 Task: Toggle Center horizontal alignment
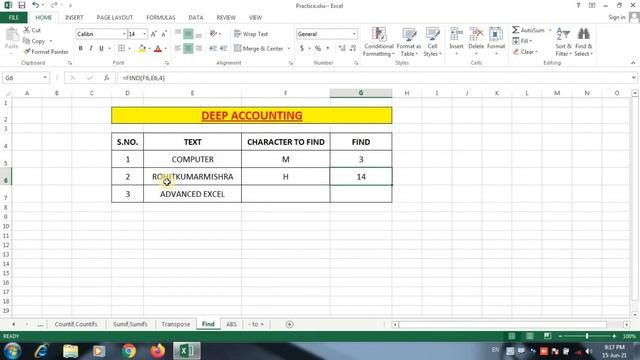coord(188,48)
